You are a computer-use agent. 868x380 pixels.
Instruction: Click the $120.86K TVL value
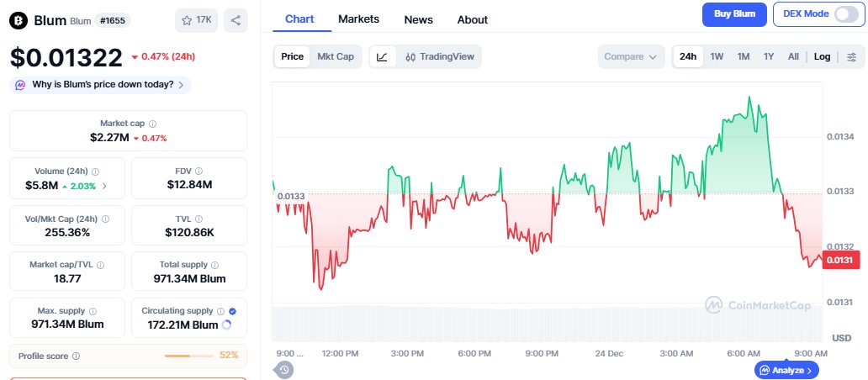point(189,232)
